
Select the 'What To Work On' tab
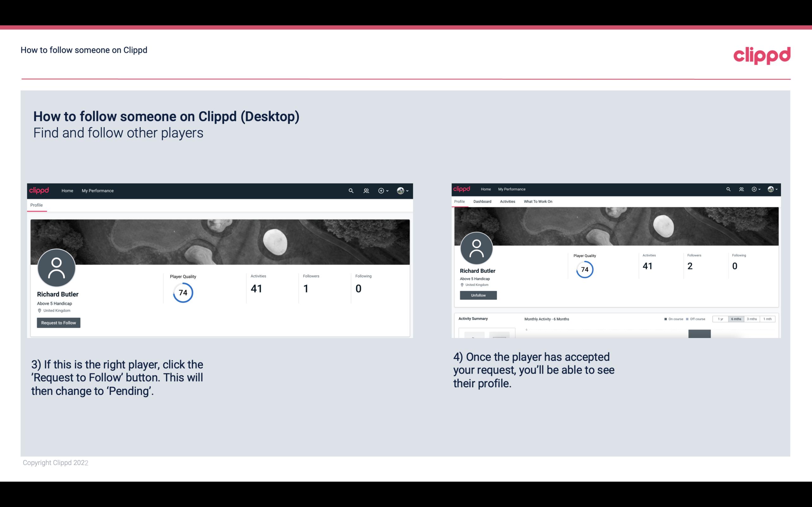pos(538,202)
